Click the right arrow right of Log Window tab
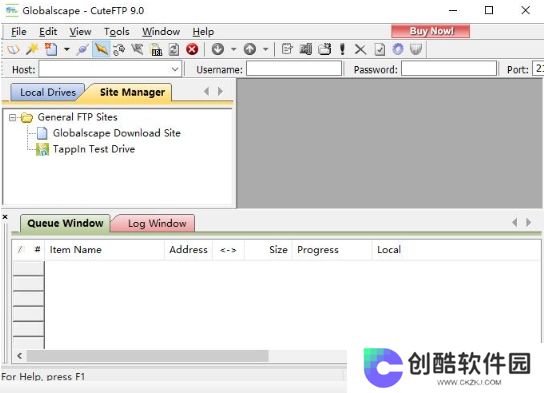547x393 pixels. (529, 222)
